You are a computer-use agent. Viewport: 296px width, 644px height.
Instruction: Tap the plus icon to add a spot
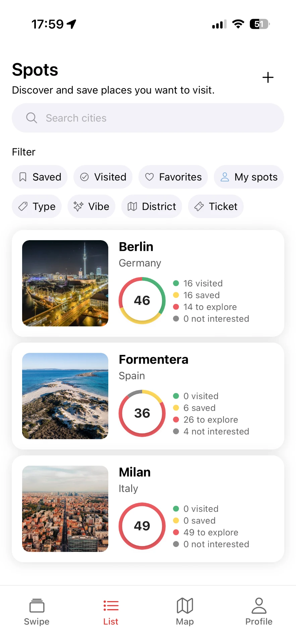coord(268,77)
